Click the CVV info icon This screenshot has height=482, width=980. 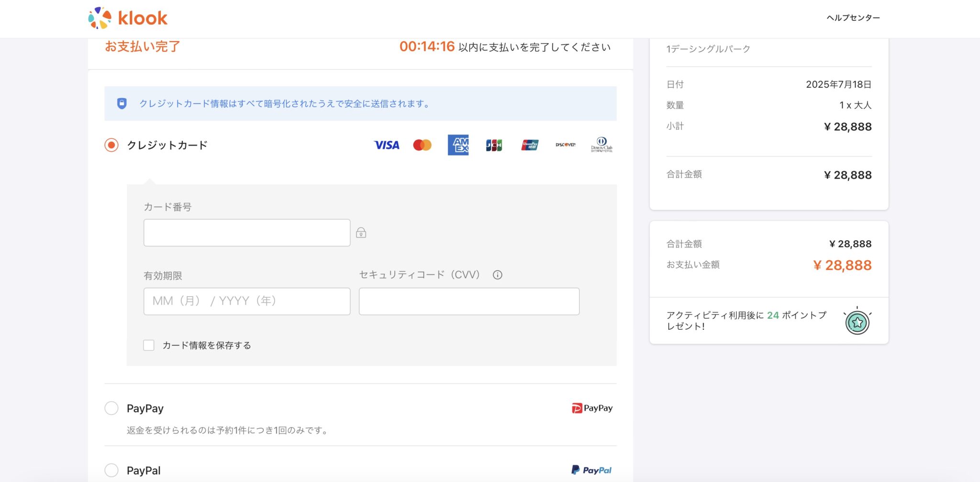point(498,275)
